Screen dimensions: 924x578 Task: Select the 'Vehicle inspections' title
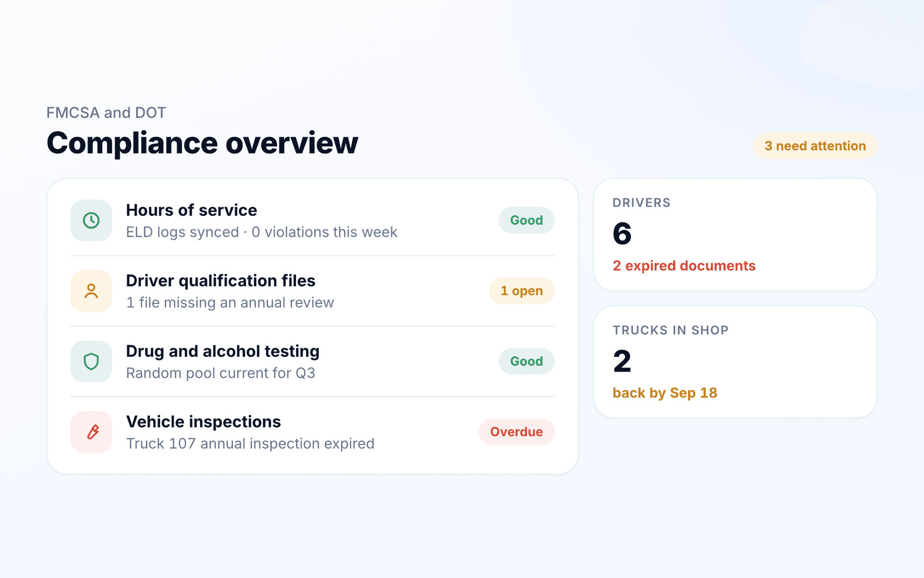pyautogui.click(x=203, y=421)
